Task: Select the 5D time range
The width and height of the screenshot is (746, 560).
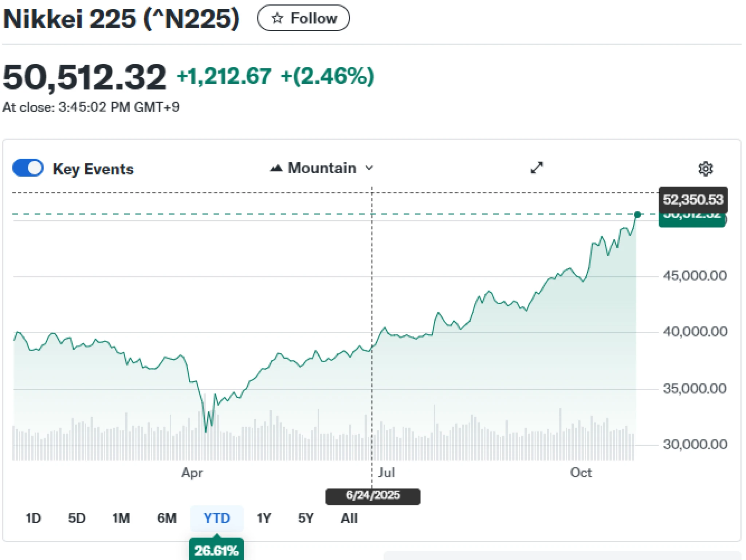Action: point(76,518)
